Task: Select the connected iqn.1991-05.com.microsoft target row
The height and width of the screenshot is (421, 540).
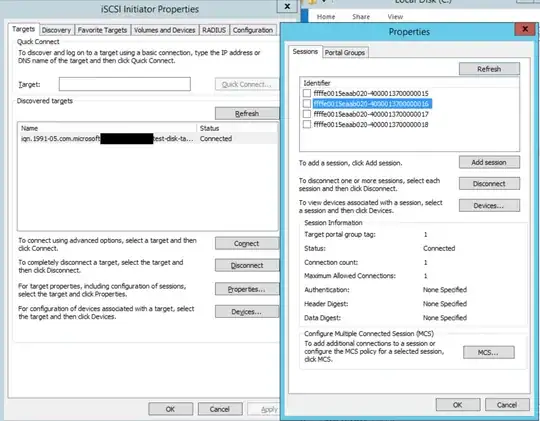Action: coord(148,138)
